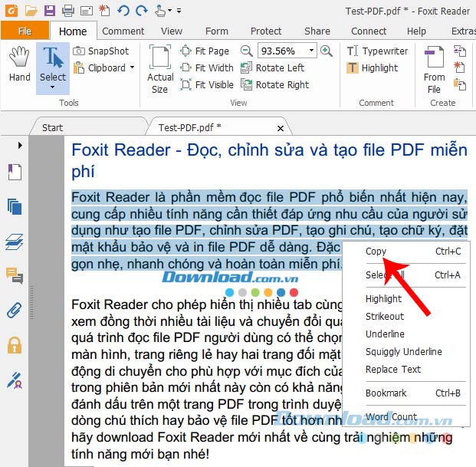Create blank PDF from quick access toolbar
This screenshot has height=467, width=476.
pyautogui.click(x=105, y=11)
